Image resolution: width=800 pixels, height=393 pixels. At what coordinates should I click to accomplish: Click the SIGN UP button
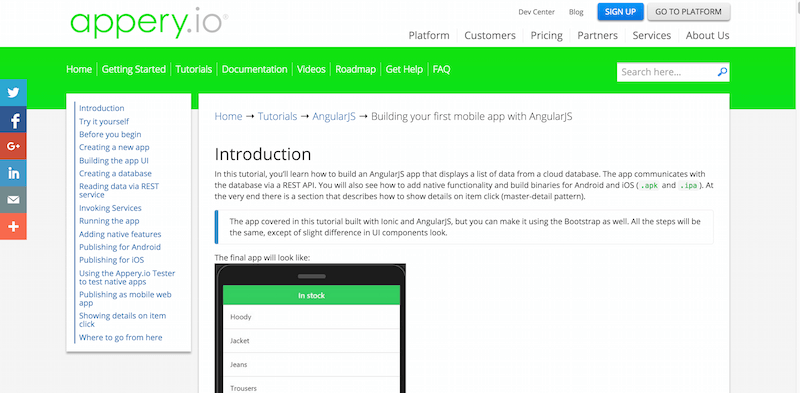620,12
